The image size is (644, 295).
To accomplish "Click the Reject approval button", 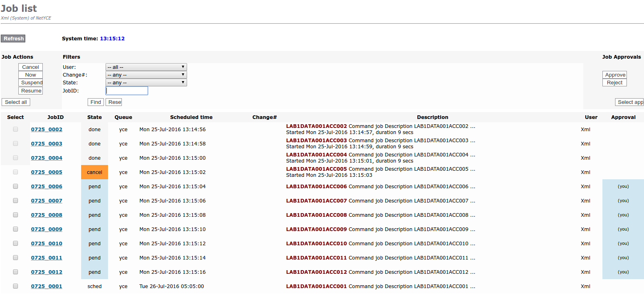I will 614,83.
